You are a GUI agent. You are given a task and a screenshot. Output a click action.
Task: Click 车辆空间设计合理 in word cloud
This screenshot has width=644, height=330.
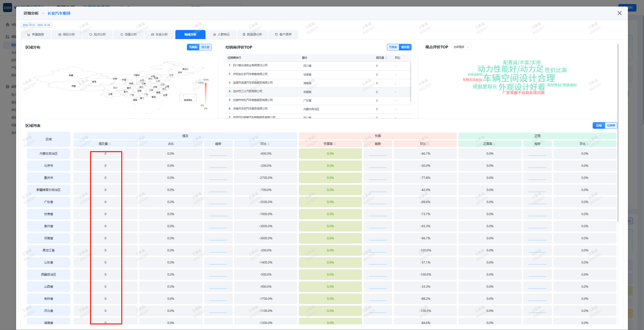coord(519,78)
